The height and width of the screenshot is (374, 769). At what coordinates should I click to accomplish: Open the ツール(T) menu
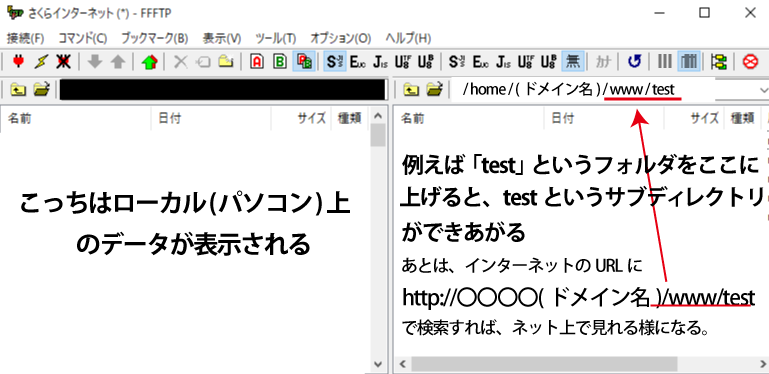(x=276, y=38)
